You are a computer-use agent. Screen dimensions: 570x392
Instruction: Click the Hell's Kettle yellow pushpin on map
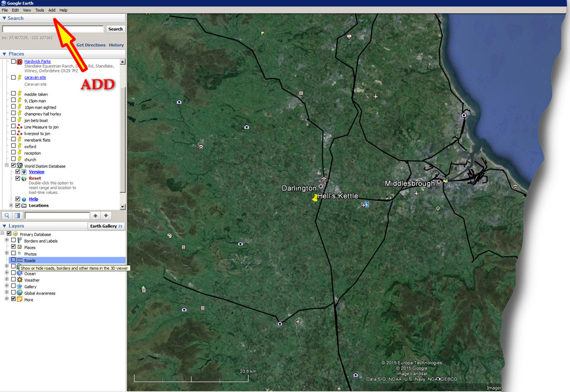point(315,198)
